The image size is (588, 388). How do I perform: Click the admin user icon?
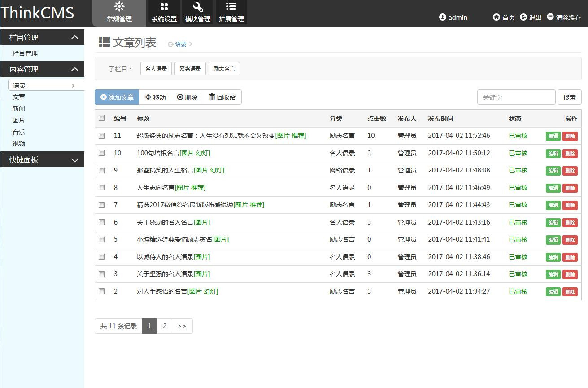(443, 17)
